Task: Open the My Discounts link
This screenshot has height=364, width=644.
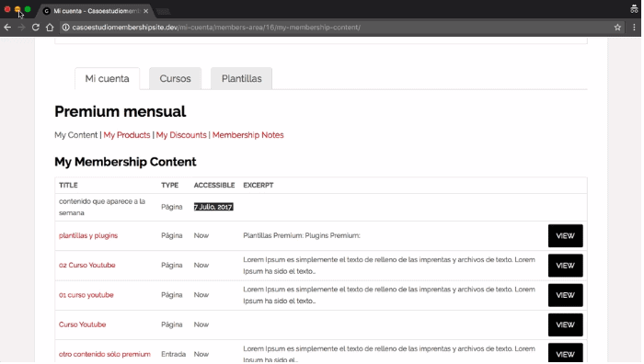Action: click(181, 135)
